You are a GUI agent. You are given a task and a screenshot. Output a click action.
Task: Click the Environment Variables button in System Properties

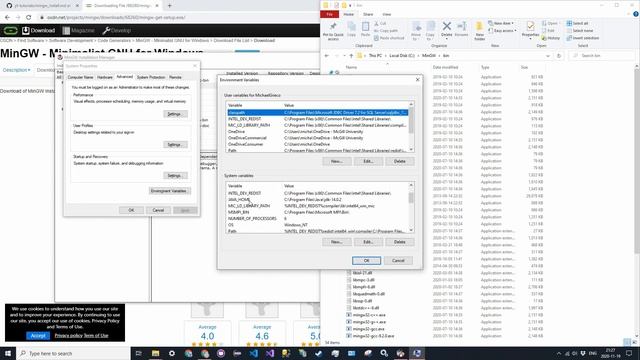click(x=169, y=191)
